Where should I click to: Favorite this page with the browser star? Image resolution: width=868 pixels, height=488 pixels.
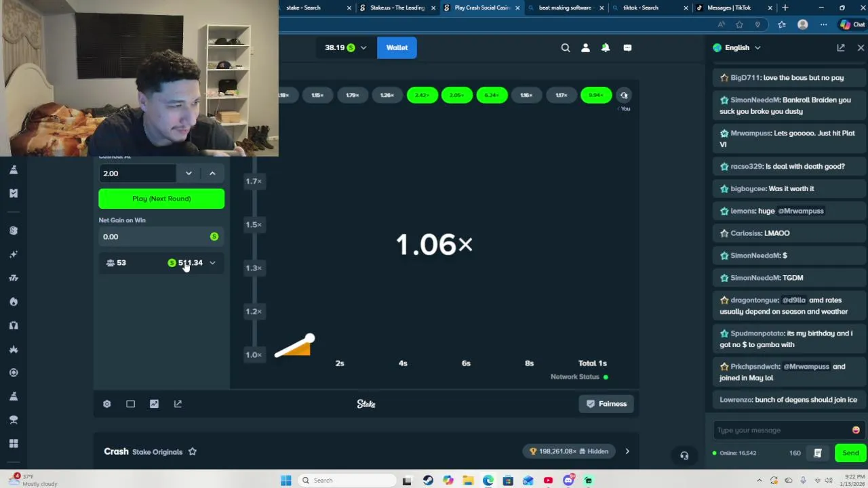click(x=739, y=24)
